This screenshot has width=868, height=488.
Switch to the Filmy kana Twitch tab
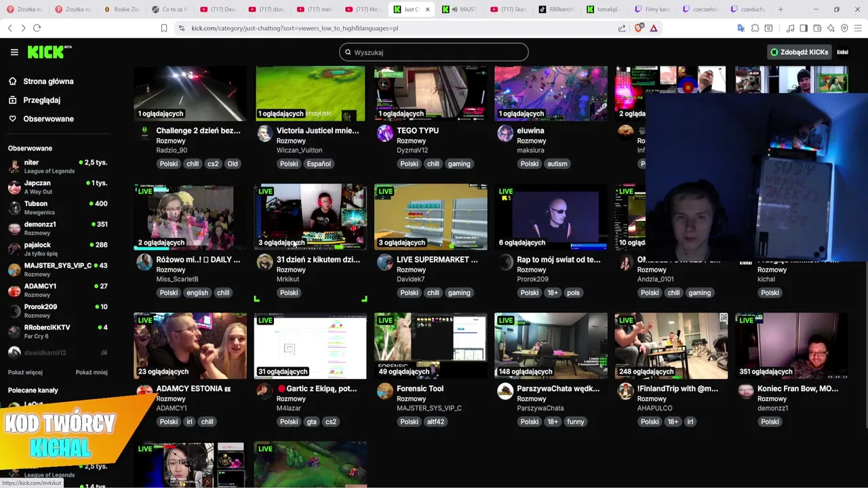click(652, 9)
